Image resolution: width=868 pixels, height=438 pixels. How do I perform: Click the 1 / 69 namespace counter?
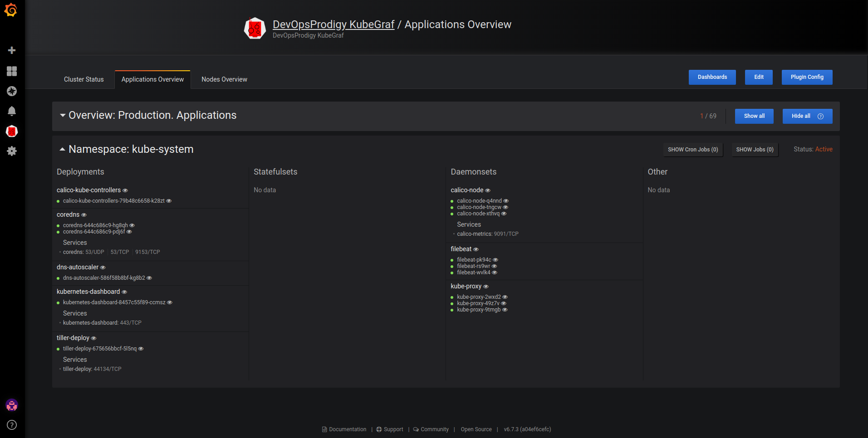tap(708, 116)
